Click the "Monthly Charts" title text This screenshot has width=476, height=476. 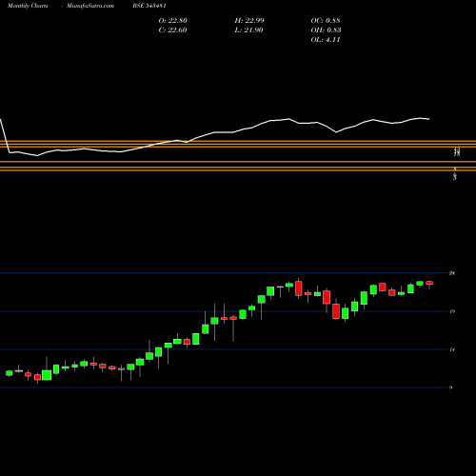[28, 6]
